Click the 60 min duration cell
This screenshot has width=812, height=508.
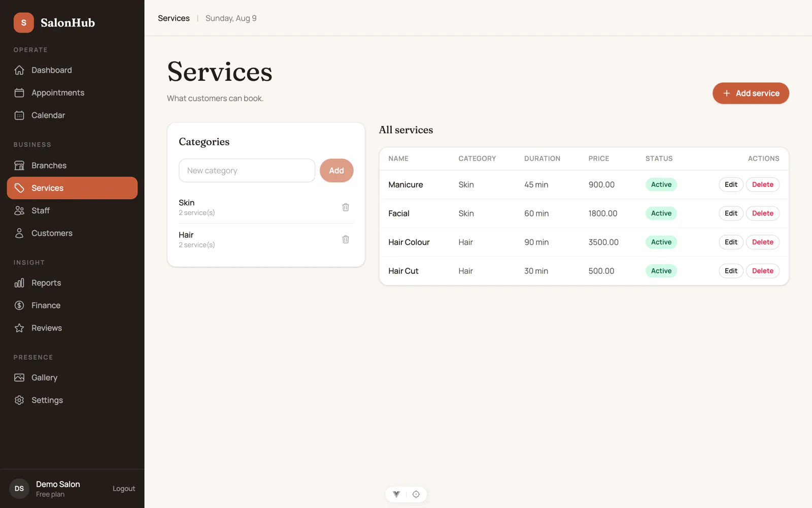click(x=536, y=213)
